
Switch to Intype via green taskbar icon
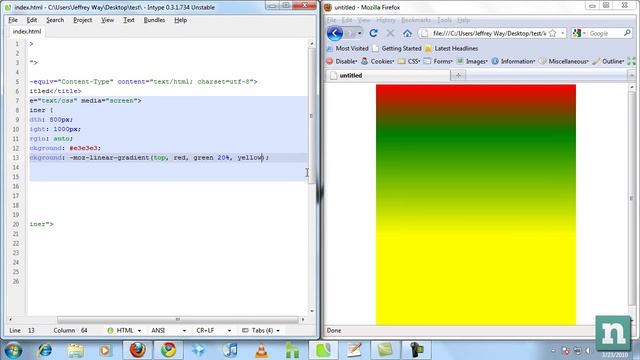coord(324,350)
